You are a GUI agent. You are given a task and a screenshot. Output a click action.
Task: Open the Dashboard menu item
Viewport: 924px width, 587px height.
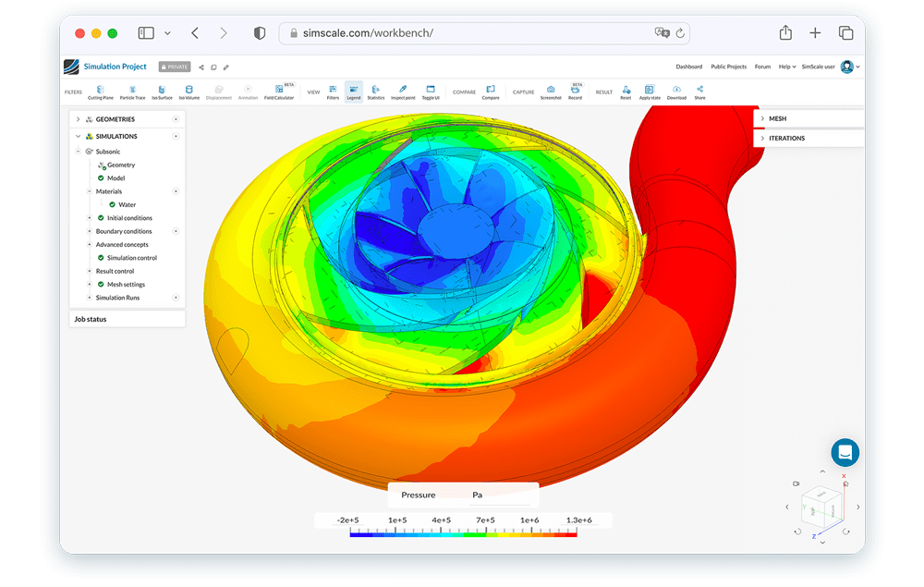click(689, 66)
